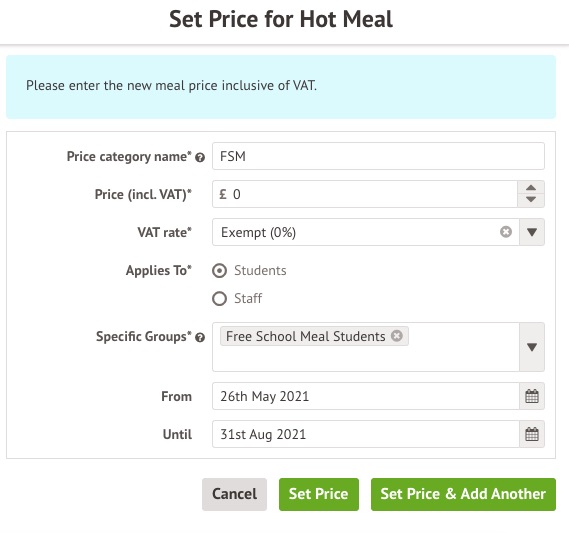
Task: Expand the Specific Groups dropdown arrow
Action: coord(532,347)
